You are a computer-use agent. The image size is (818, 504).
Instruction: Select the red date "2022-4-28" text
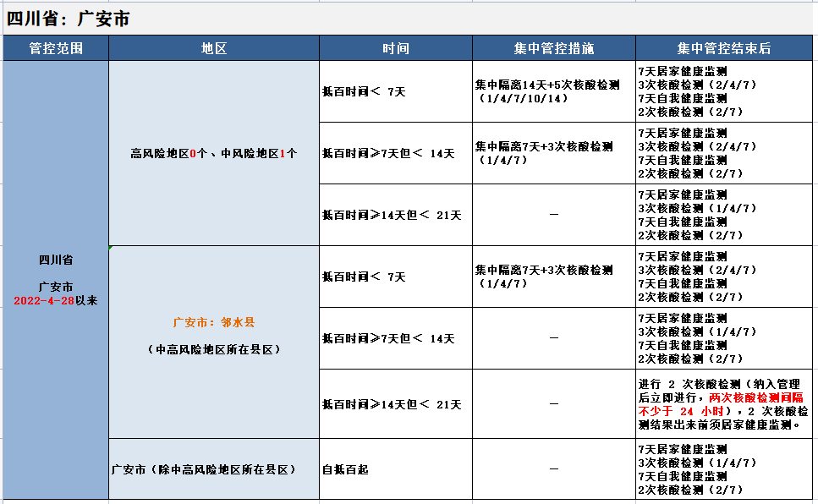click(44, 301)
